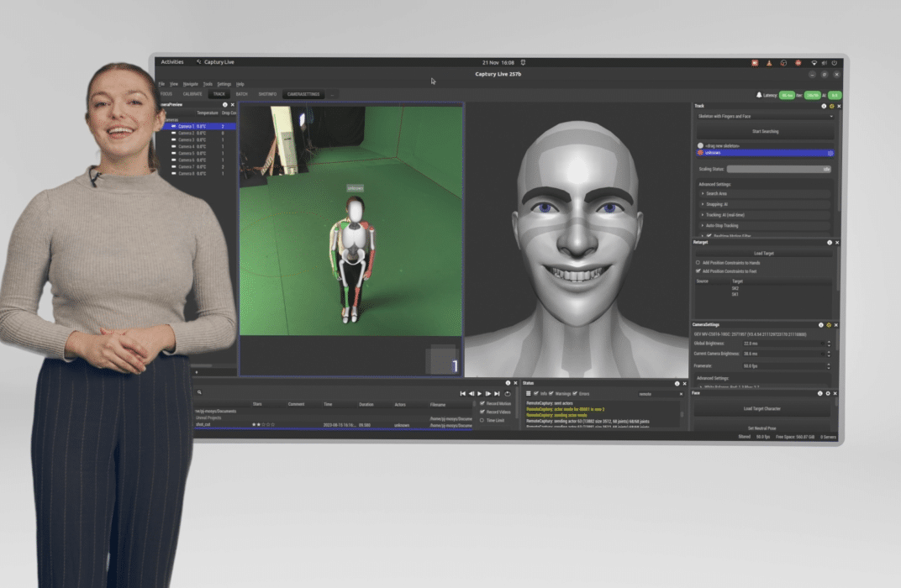This screenshot has height=588, width=901.
Task: Click the Retarget panel info icon
Action: point(830,242)
